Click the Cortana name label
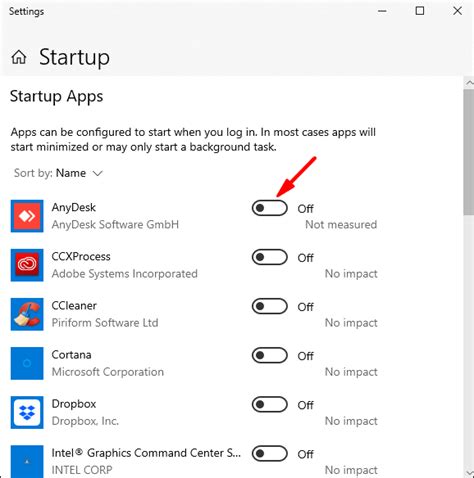This screenshot has width=474, height=478. pyautogui.click(x=71, y=355)
